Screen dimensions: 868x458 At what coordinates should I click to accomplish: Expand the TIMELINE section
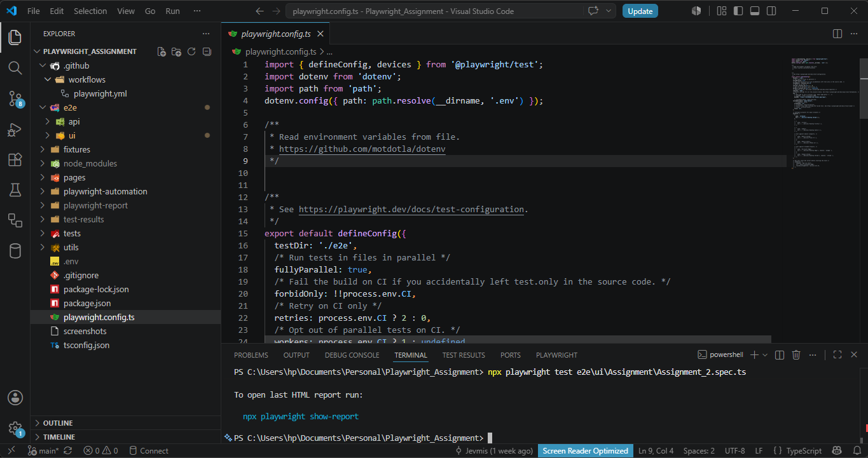(x=59, y=437)
